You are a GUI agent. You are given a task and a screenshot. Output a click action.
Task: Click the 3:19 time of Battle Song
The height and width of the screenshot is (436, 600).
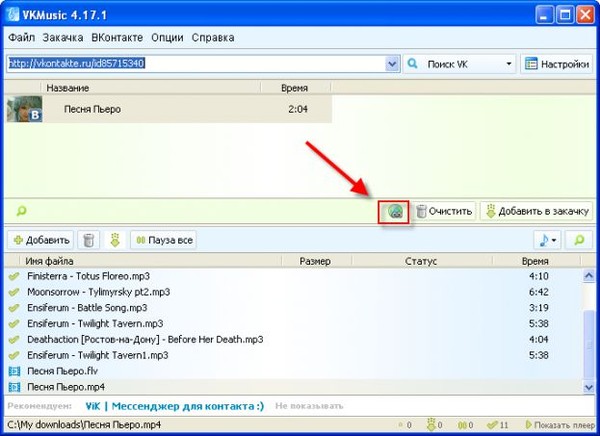coord(539,308)
